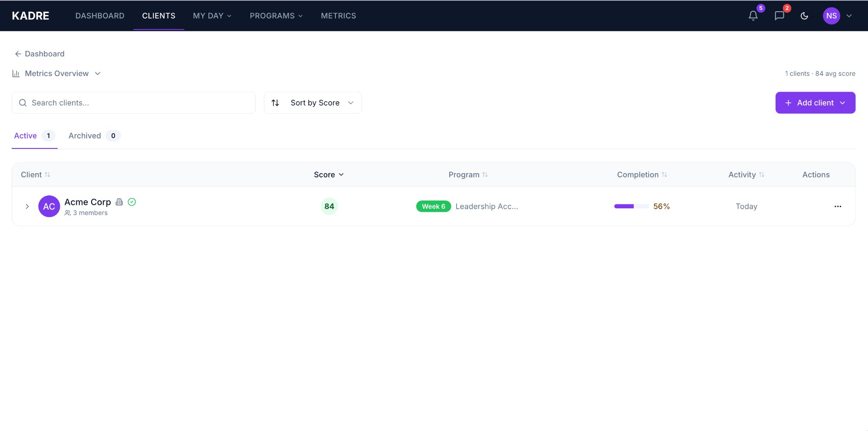Viewport: 868px width, 431px height.
Task: Open the Metrics Overview view switcher chevron
Action: tap(98, 73)
